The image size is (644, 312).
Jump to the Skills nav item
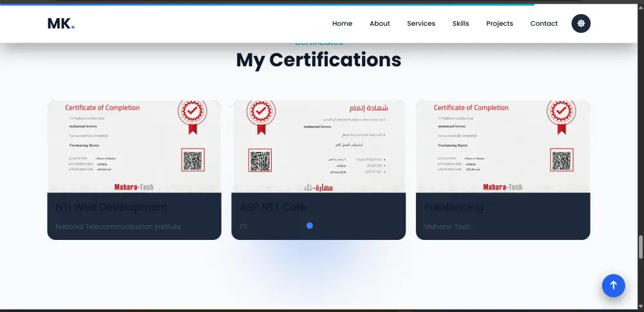(x=460, y=23)
